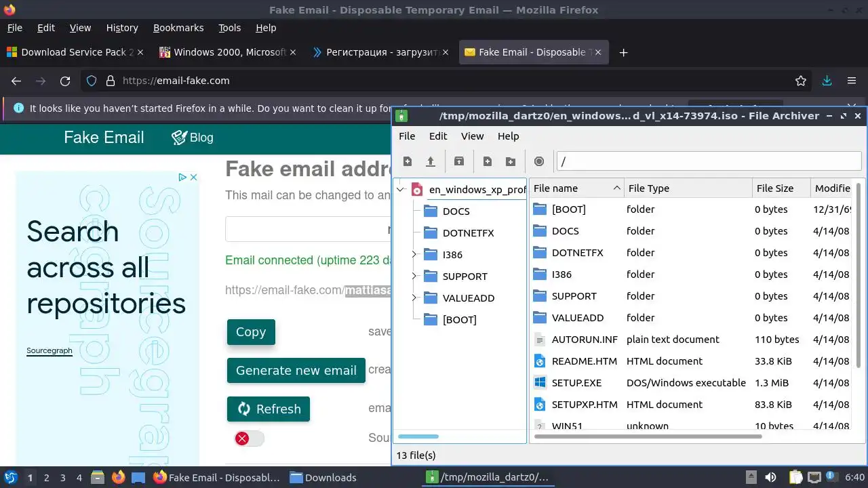This screenshot has height=488, width=868.
Task: Sort by the File Size column header
Action: pyautogui.click(x=781, y=188)
